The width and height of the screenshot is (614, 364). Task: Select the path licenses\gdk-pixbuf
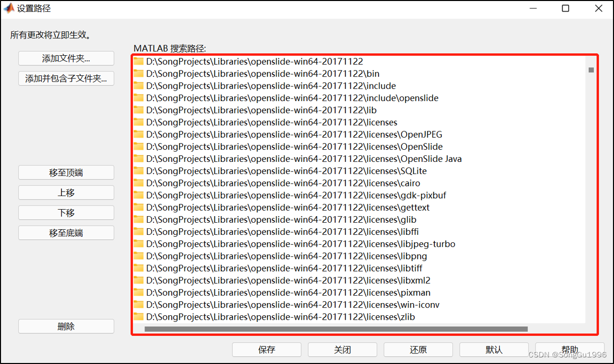click(296, 195)
